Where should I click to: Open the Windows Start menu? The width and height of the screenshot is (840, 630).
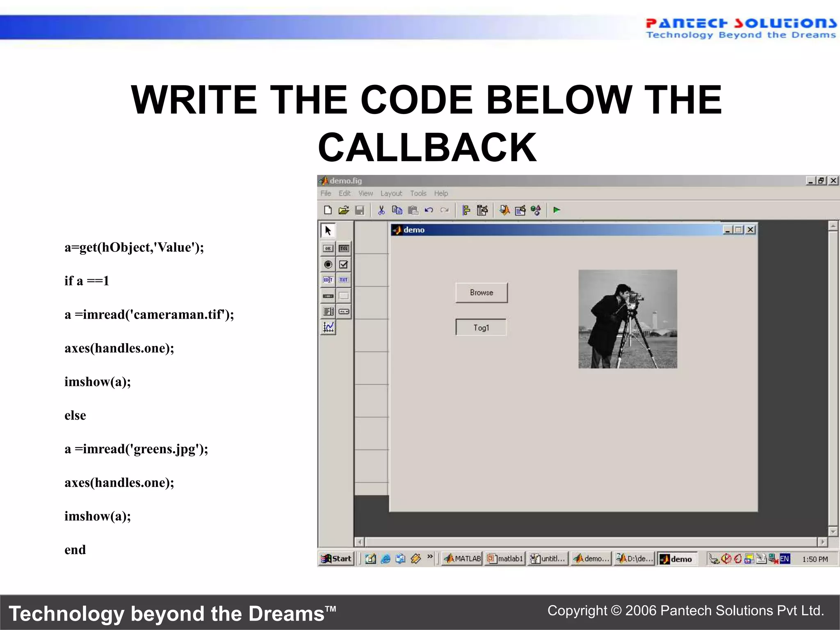tap(336, 559)
